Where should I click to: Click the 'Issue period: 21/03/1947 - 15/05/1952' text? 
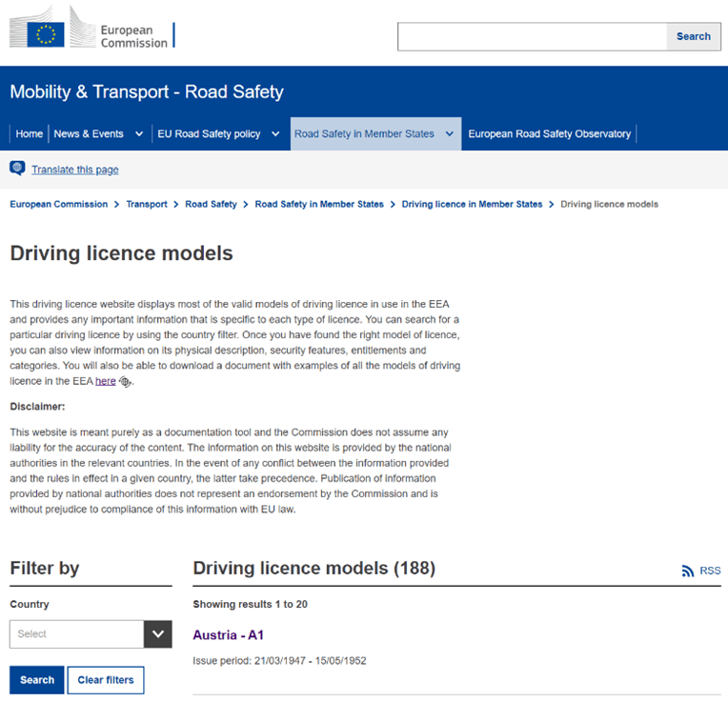[279, 661]
